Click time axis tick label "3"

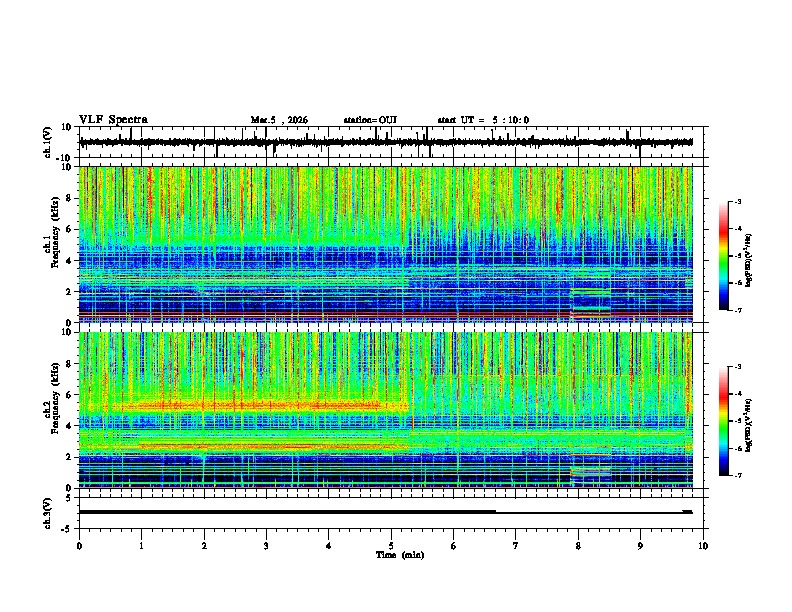(x=266, y=546)
